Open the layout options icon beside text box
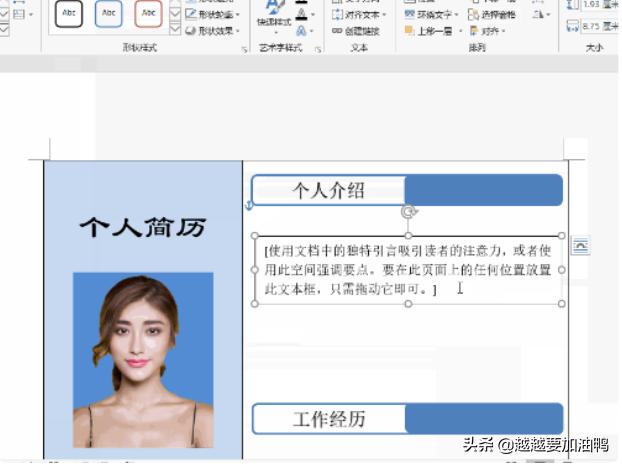The image size is (622, 466). [x=580, y=247]
